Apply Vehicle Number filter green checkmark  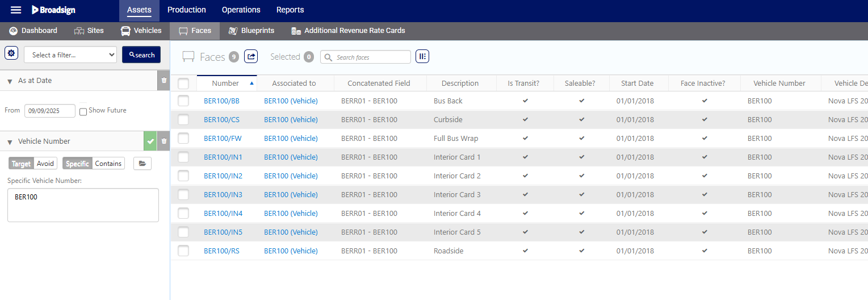(150, 141)
